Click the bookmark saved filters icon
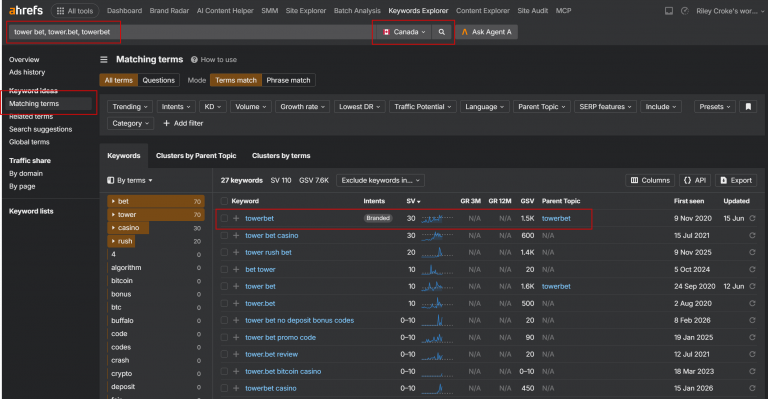This screenshot has width=768, height=399. [748, 107]
